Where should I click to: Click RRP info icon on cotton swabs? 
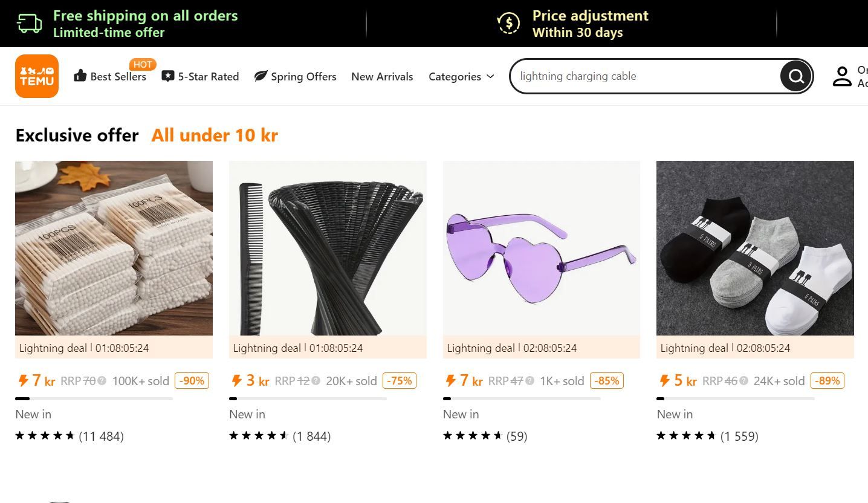click(x=102, y=381)
